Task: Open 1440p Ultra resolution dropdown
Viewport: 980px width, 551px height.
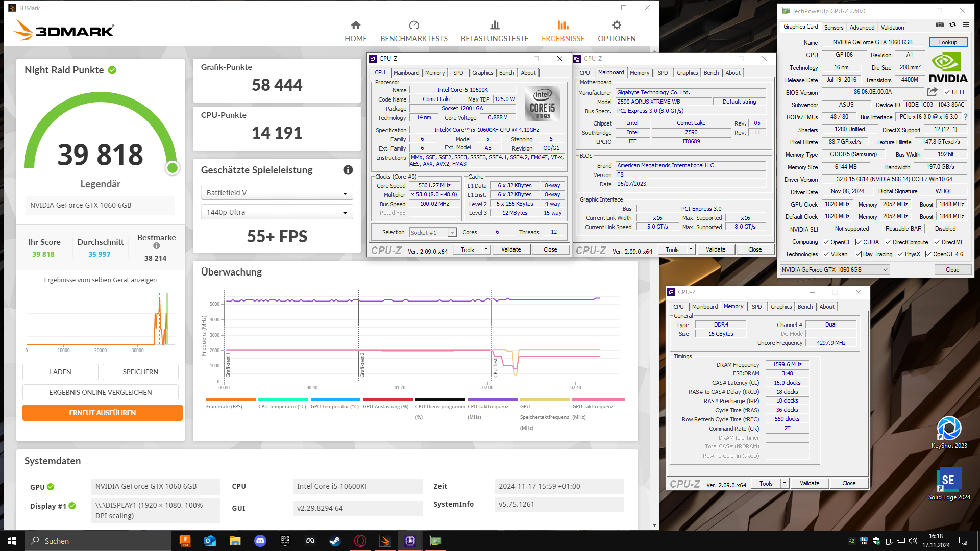Action: point(277,212)
